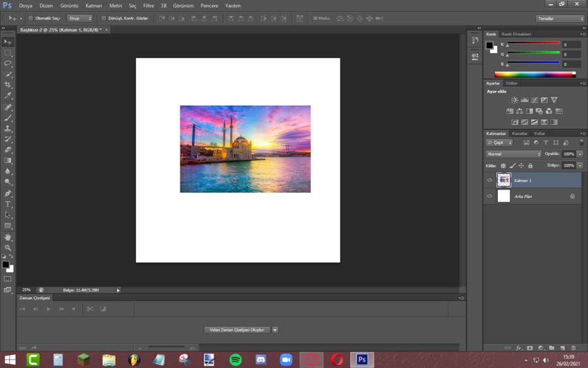The image size is (588, 368).
Task: Select the Pen tool
Action: (x=7, y=193)
